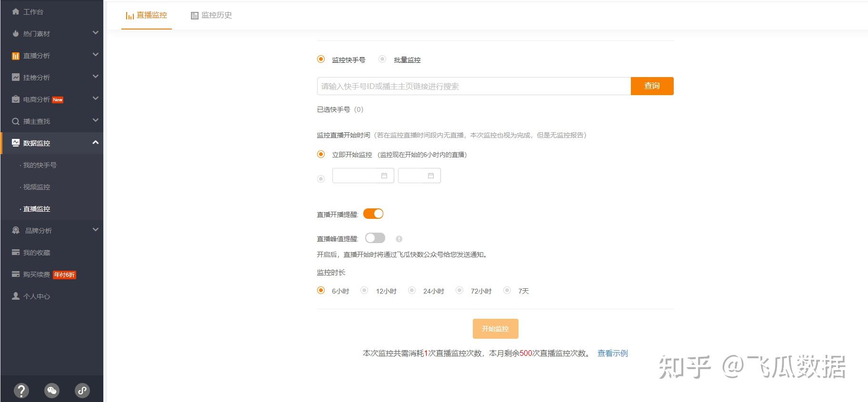Select the 批量监控 radio option
The width and height of the screenshot is (868, 402).
[x=382, y=59]
